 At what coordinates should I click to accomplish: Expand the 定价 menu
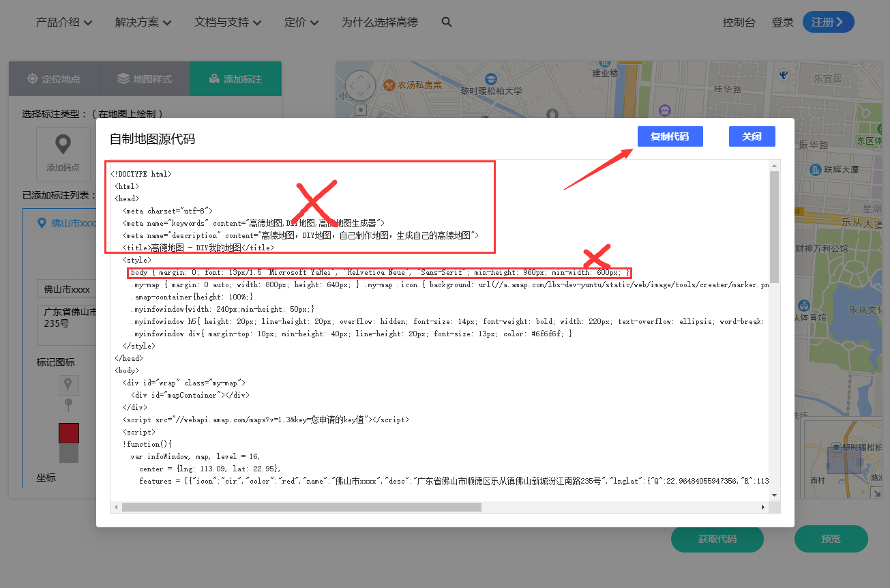301,22
